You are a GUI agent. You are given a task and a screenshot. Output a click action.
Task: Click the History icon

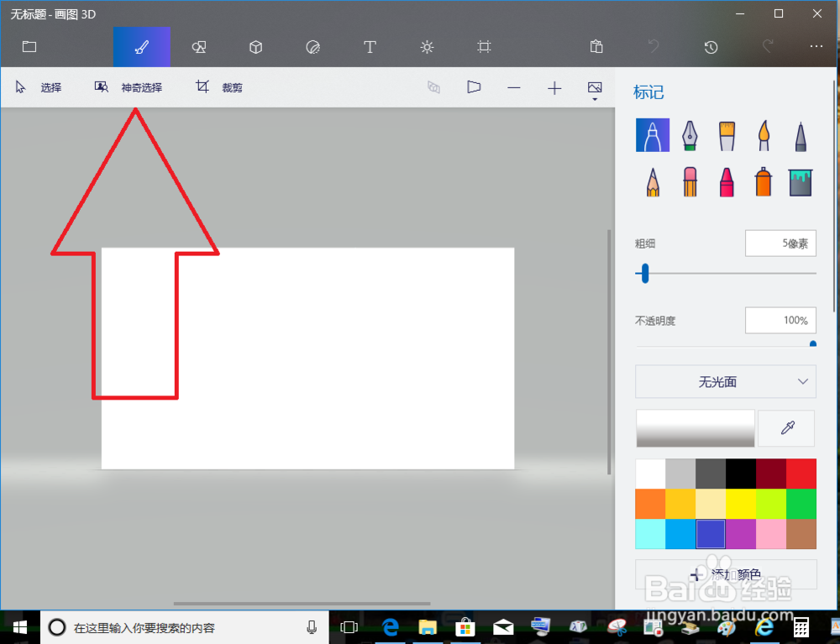pyautogui.click(x=711, y=47)
